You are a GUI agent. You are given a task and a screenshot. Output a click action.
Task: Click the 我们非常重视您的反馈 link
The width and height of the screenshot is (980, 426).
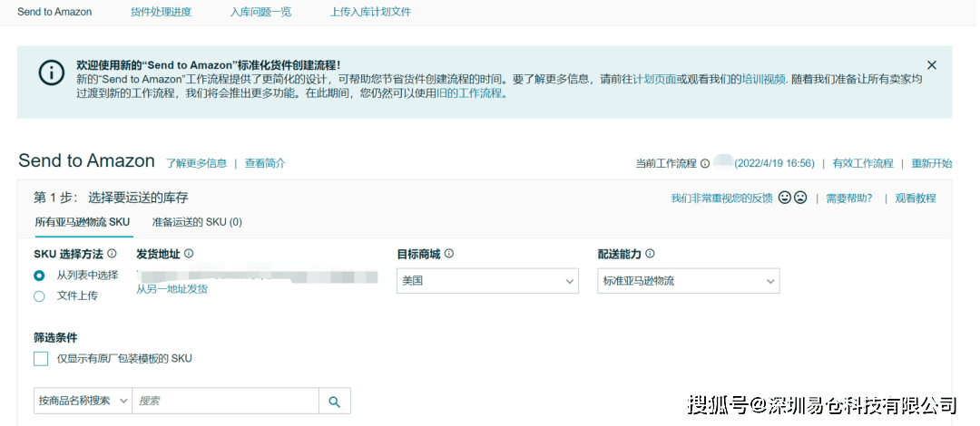pyautogui.click(x=722, y=198)
